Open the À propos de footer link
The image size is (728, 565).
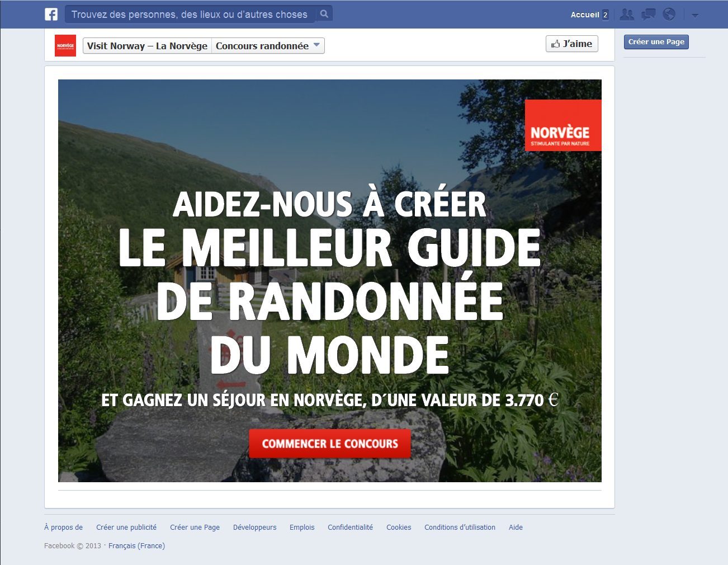pyautogui.click(x=63, y=527)
